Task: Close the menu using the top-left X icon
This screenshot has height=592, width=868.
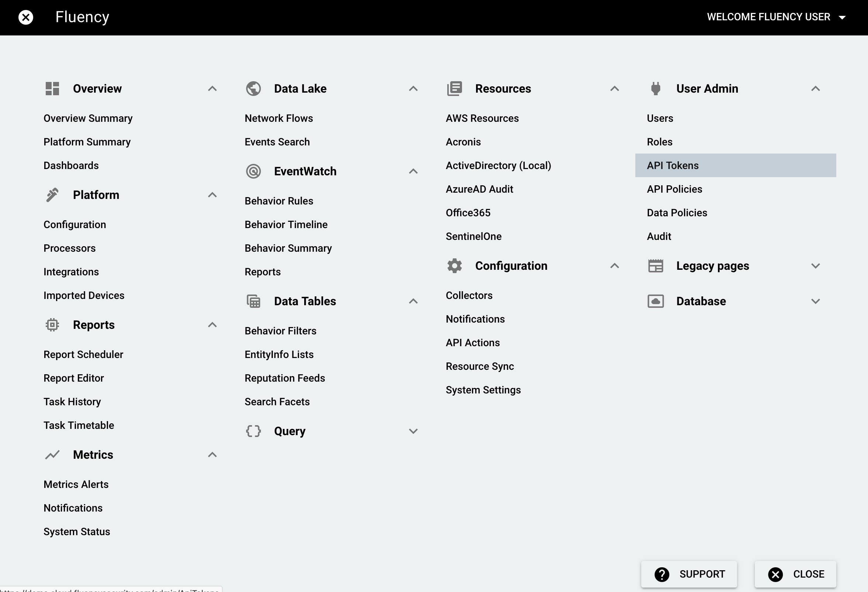Action: point(26,17)
